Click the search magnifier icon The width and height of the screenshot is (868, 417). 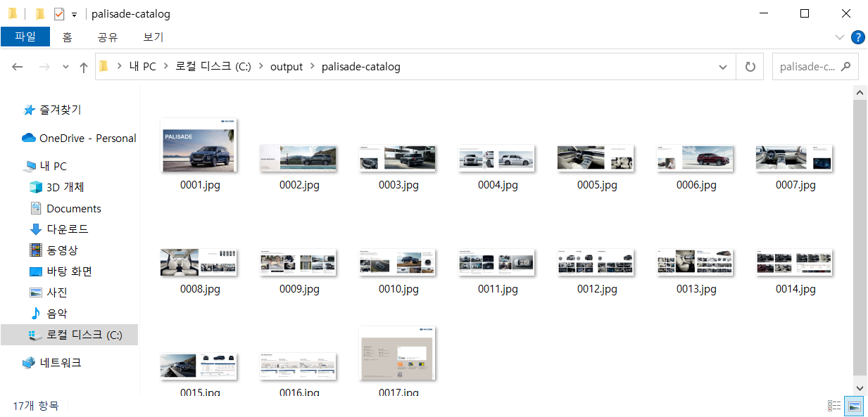(x=845, y=67)
